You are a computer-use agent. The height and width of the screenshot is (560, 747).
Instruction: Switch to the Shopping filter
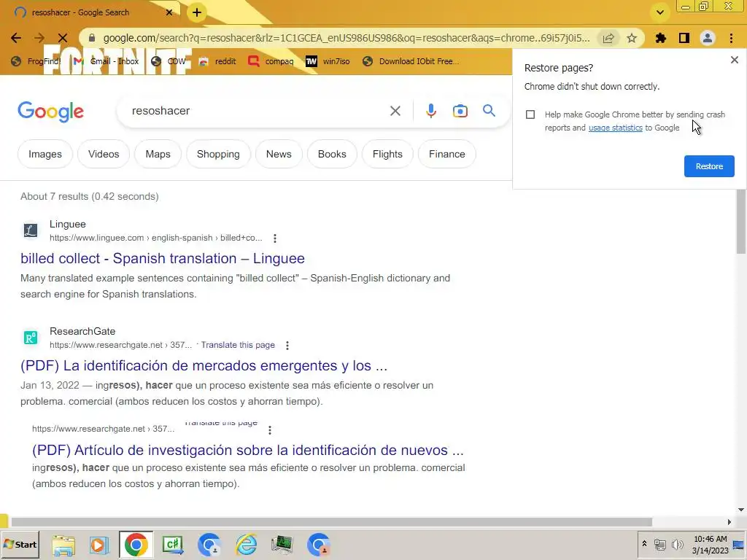coord(218,155)
